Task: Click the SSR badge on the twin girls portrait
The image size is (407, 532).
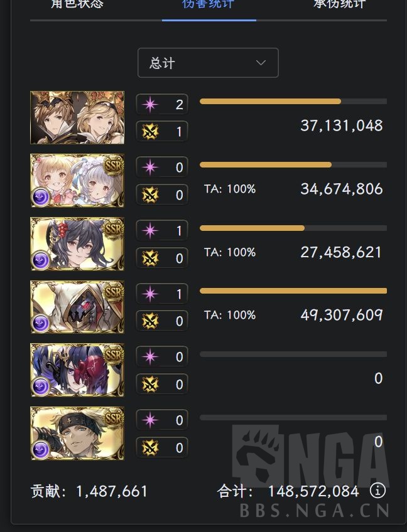Action: [x=114, y=165]
